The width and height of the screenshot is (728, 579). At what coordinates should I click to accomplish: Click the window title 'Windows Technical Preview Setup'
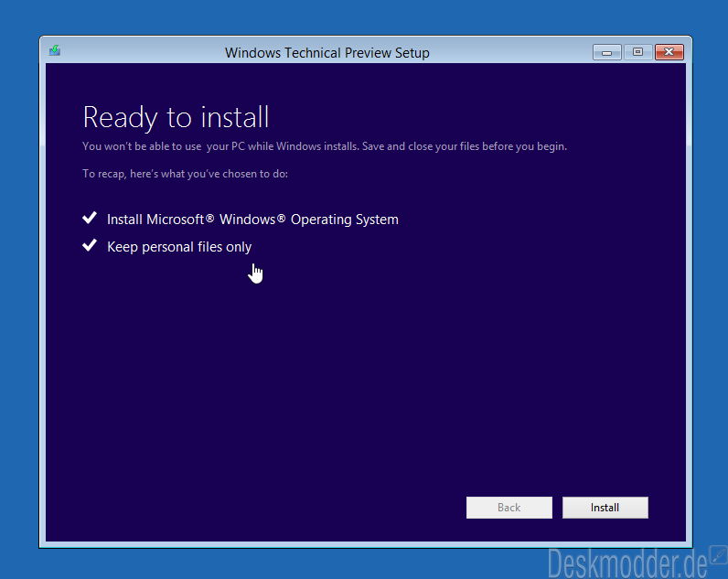327,53
